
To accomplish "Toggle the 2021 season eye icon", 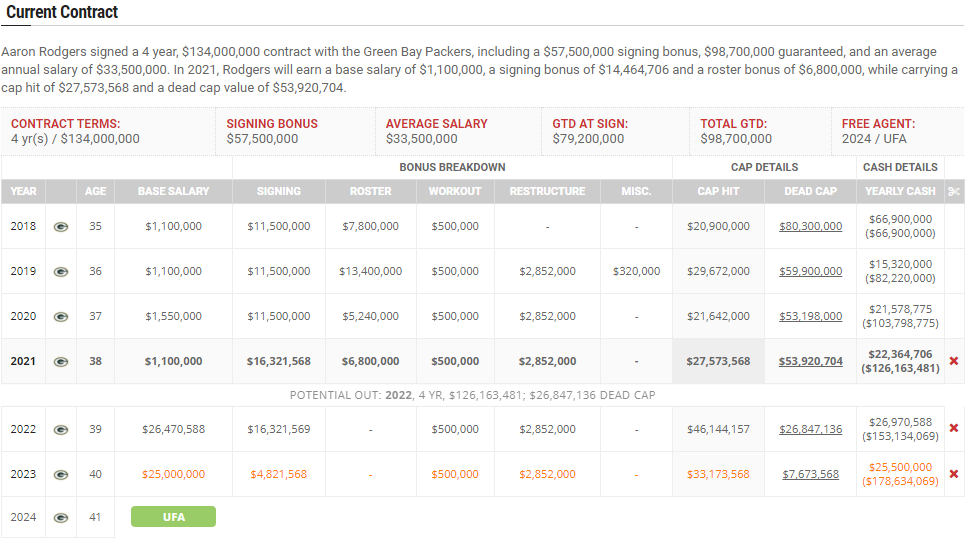I will click(x=61, y=362).
